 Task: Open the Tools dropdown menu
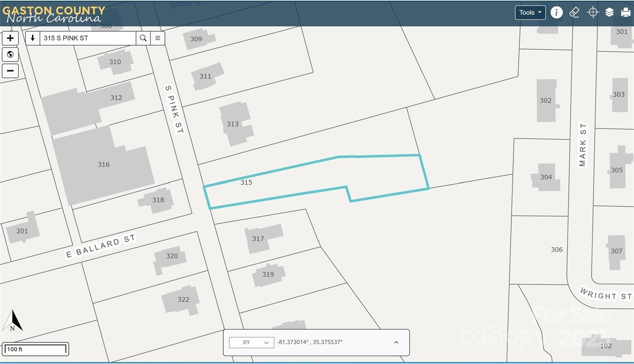[530, 13]
